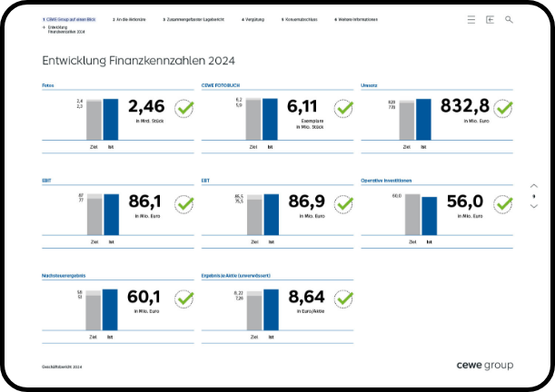
Task: Go to next page with down chevron
Action: 534,206
